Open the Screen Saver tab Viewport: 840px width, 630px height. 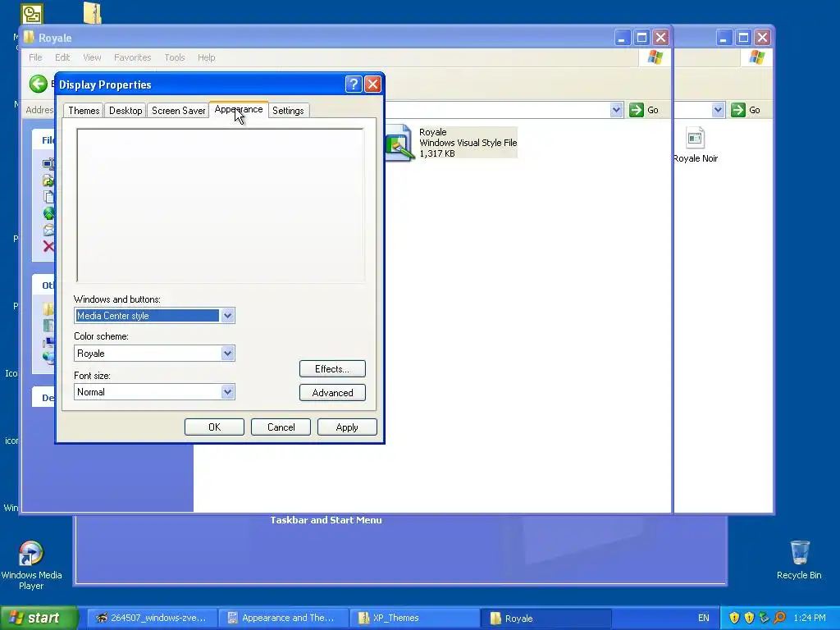(x=178, y=111)
